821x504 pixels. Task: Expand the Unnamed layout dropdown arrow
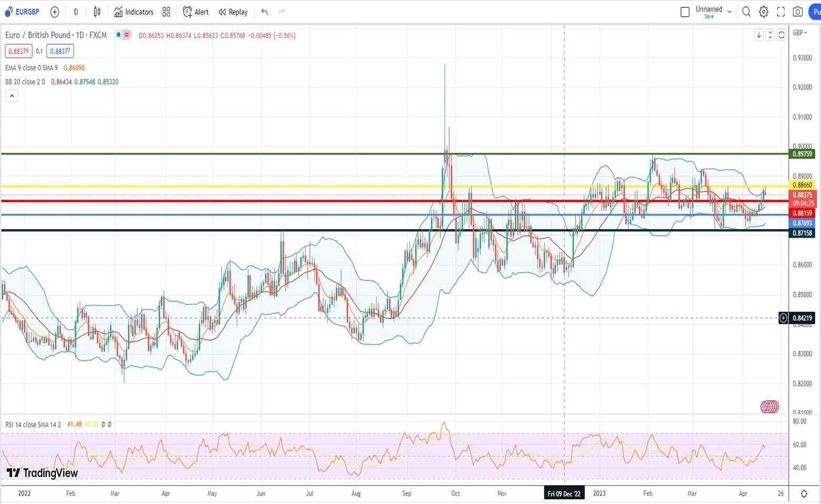pyautogui.click(x=730, y=11)
